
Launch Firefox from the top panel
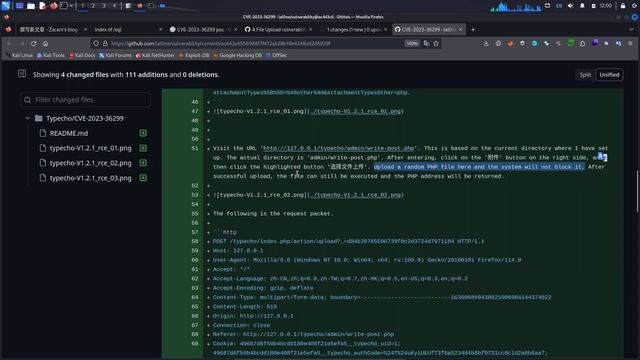pos(53,6)
